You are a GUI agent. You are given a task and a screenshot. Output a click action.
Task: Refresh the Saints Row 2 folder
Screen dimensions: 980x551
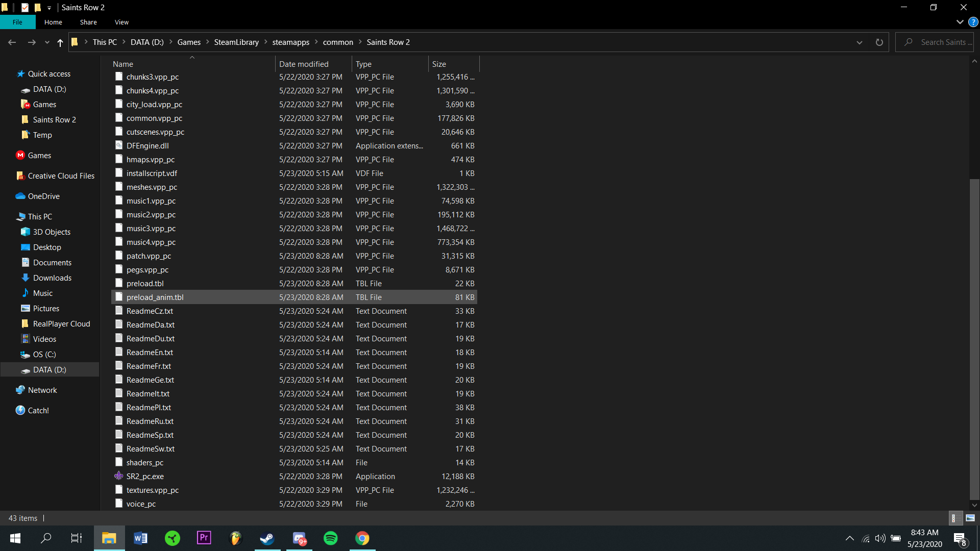[x=879, y=42]
